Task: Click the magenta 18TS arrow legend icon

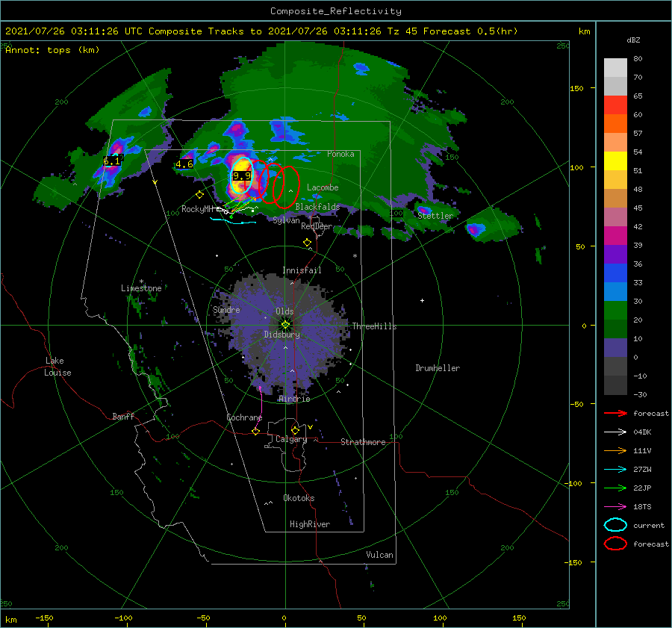Action: [615, 507]
